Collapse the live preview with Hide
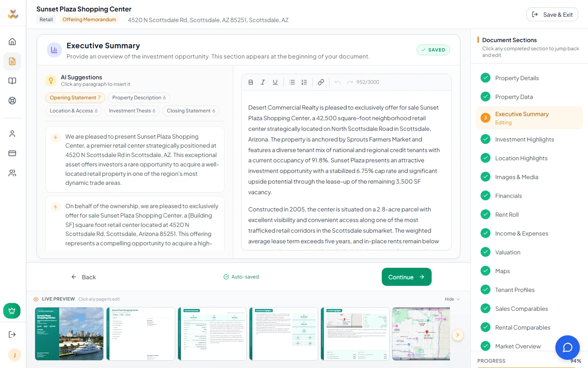The height and width of the screenshot is (368, 588). tap(452, 299)
